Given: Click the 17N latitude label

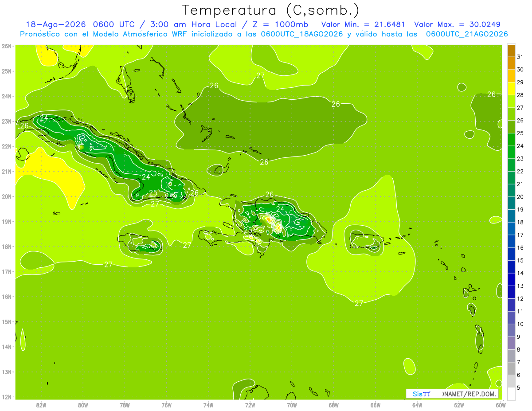Looking at the screenshot, I should pos(6,271).
